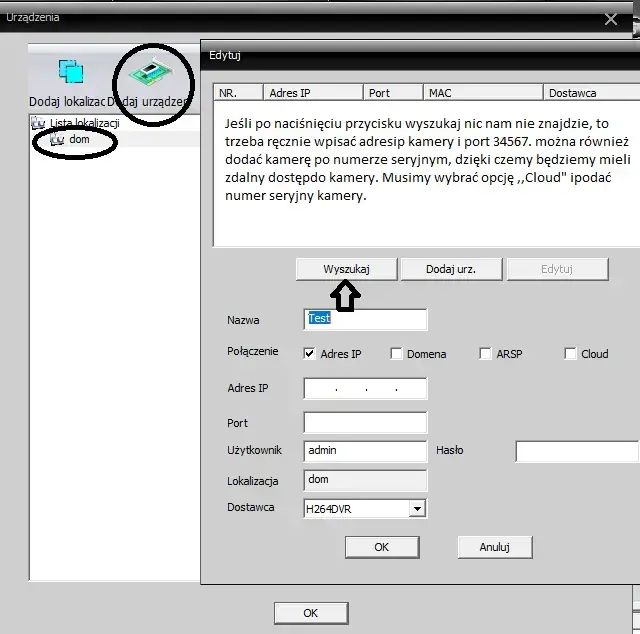
Task: Focus the Nazwa field containing Test
Action: pos(365,319)
